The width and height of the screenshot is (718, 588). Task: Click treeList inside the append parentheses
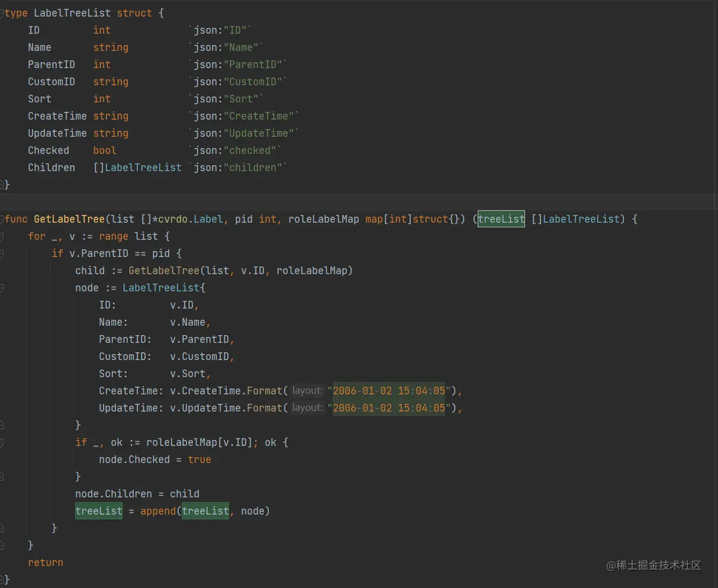coord(205,511)
